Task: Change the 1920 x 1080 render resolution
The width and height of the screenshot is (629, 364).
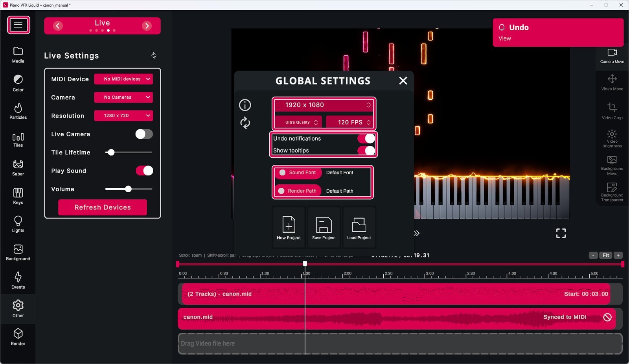Action: (324, 105)
